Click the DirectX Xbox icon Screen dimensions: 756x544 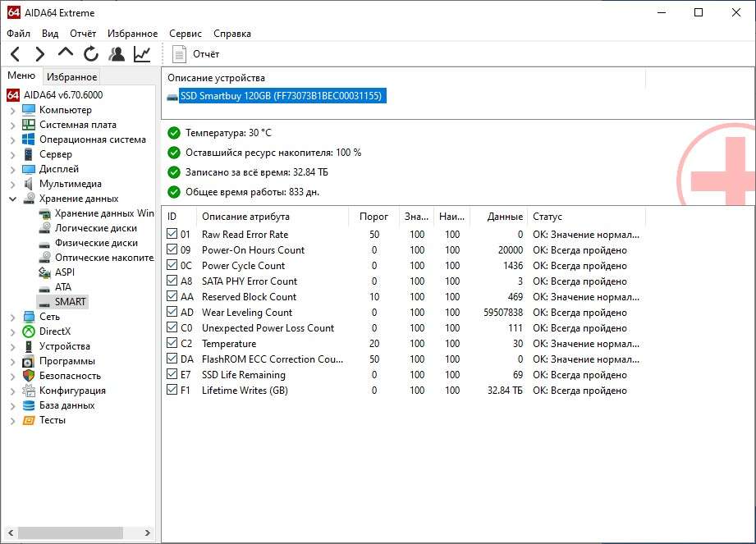[29, 331]
